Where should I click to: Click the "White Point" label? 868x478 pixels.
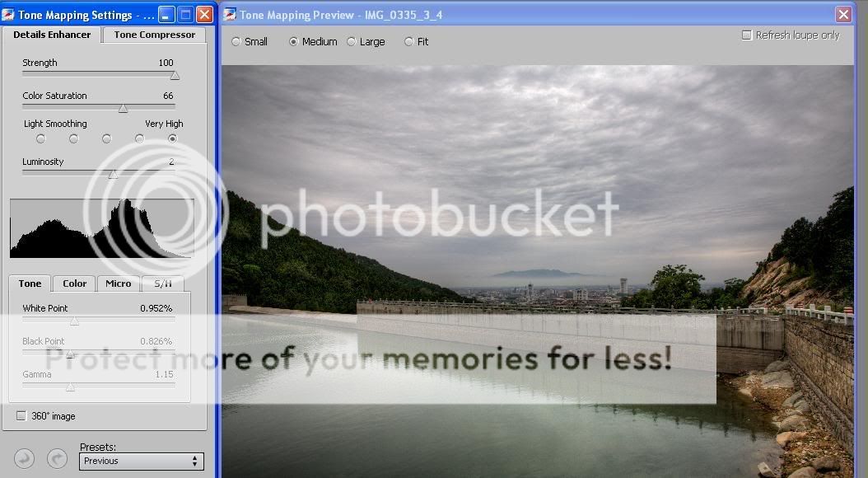(44, 308)
